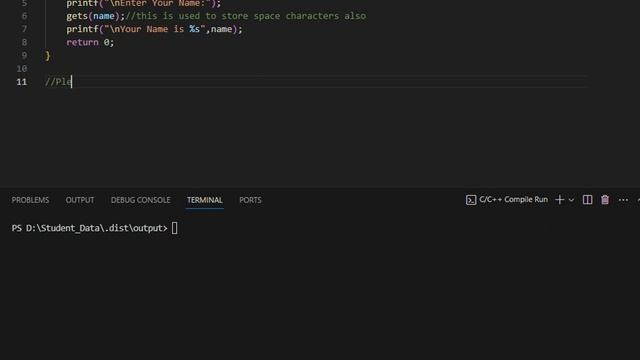This screenshot has height=360, width=640.
Task: Click the PS D:\Student_Data\.dist\output> prompt text
Action: pyautogui.click(x=89, y=228)
